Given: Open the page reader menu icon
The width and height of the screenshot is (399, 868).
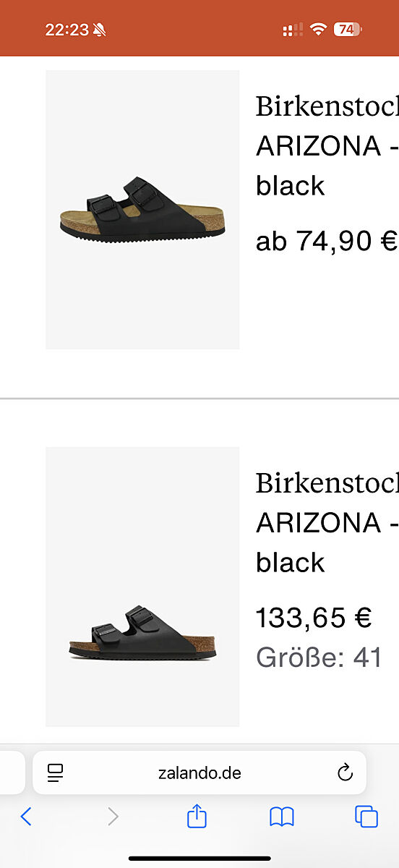Looking at the screenshot, I should tap(56, 773).
